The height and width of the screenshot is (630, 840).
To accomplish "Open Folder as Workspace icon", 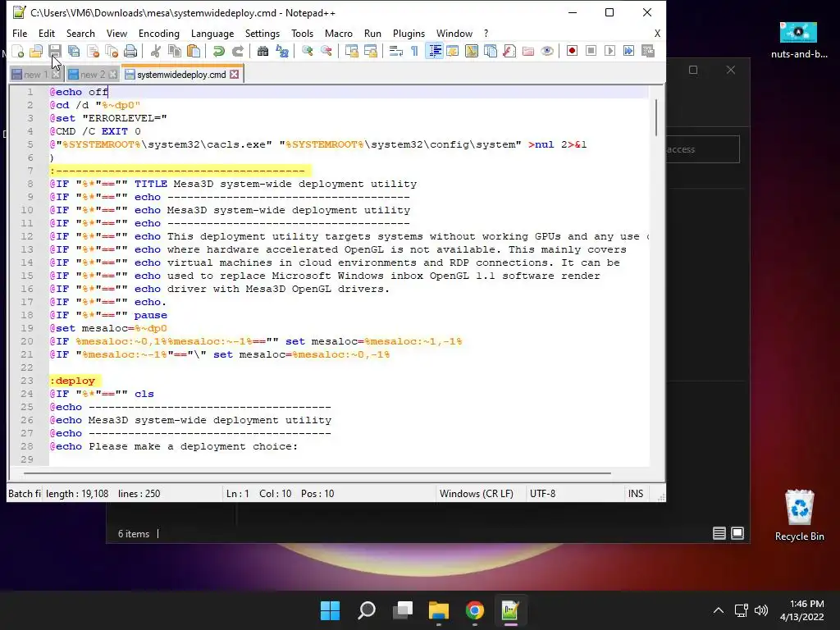I will click(x=528, y=51).
